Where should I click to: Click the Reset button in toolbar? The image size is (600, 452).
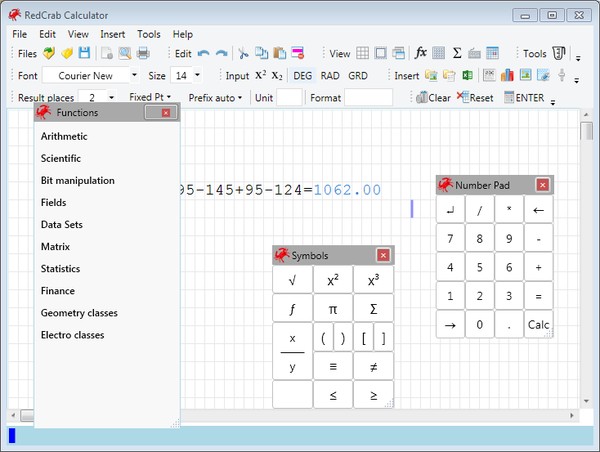click(x=475, y=97)
